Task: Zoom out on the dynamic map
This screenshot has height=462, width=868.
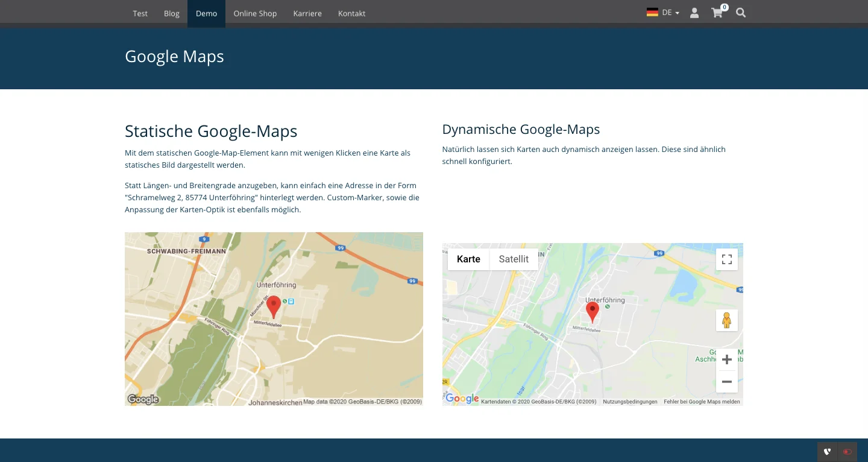Action: tap(727, 381)
